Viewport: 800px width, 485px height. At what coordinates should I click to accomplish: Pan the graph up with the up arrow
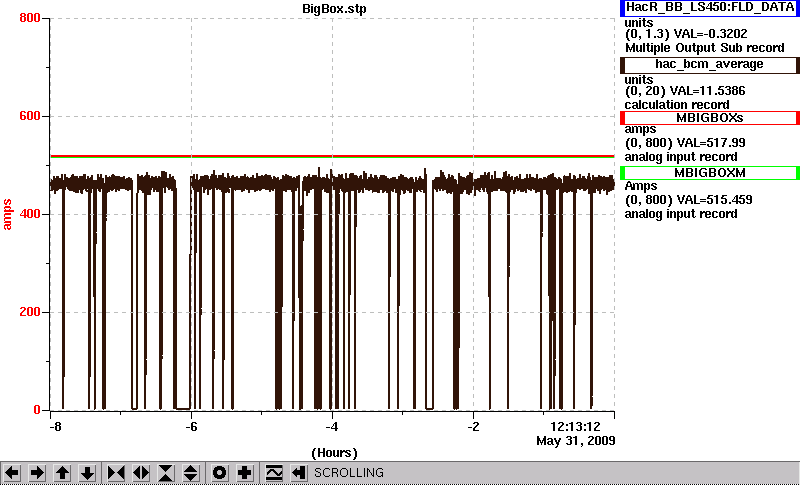(62, 473)
